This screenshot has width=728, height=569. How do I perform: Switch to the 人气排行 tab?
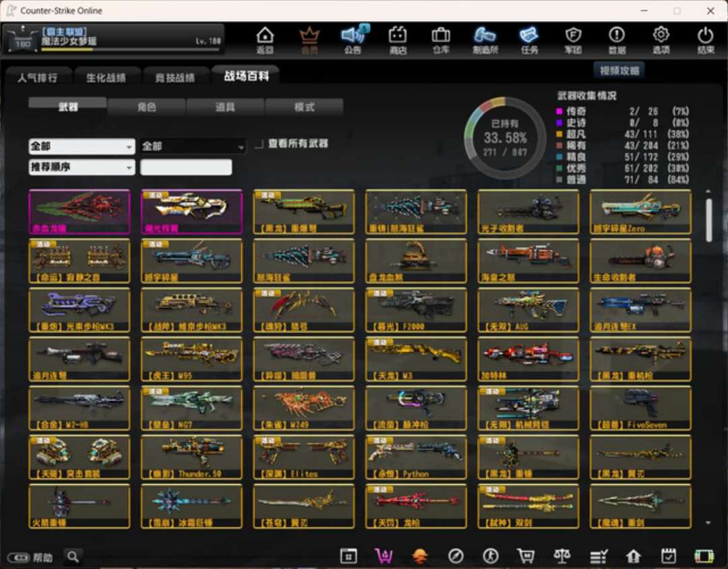pyautogui.click(x=38, y=78)
